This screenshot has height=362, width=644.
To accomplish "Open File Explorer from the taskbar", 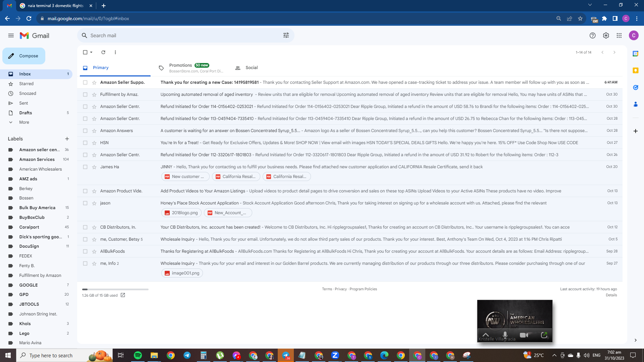I will pos(154,355).
